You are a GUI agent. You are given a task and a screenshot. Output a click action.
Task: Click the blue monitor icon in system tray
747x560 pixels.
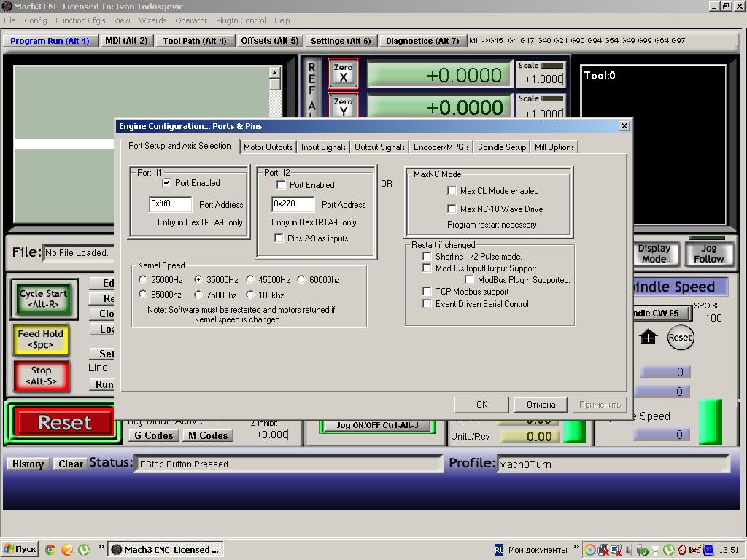[x=708, y=550]
